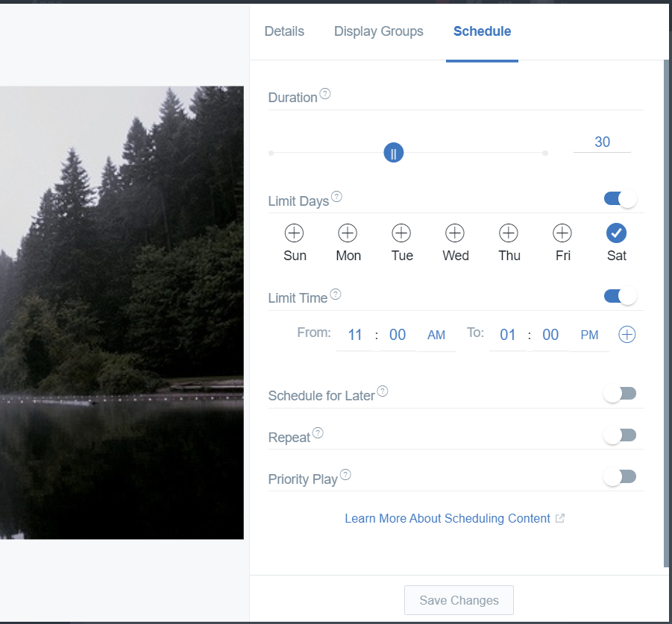Viewport: 672px width, 624px height.
Task: Change AM on the From time
Action: click(436, 335)
